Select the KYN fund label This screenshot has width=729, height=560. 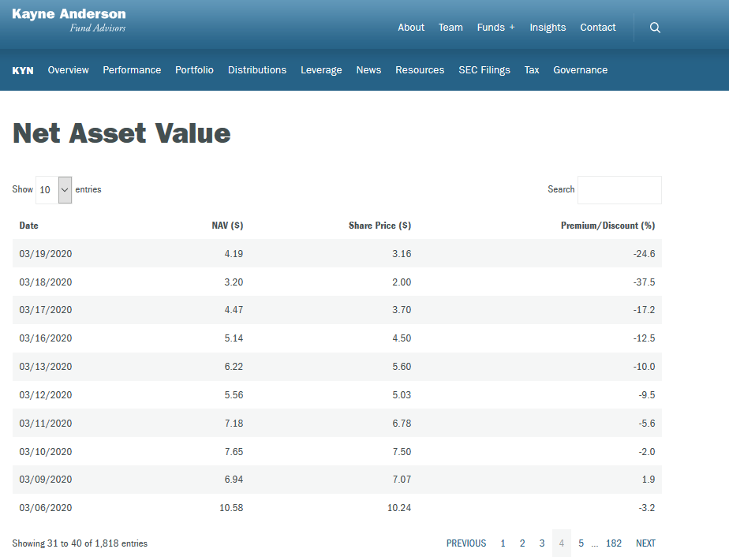pyautogui.click(x=23, y=70)
